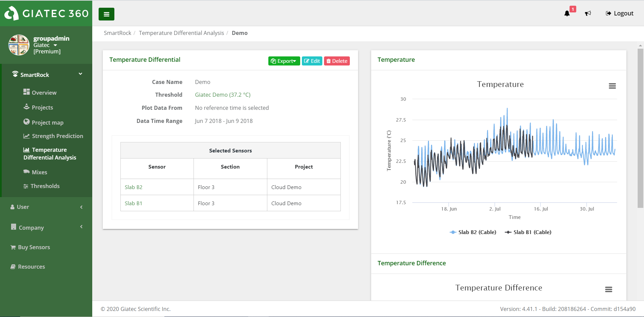Expand the Company menu chevron

point(81,227)
